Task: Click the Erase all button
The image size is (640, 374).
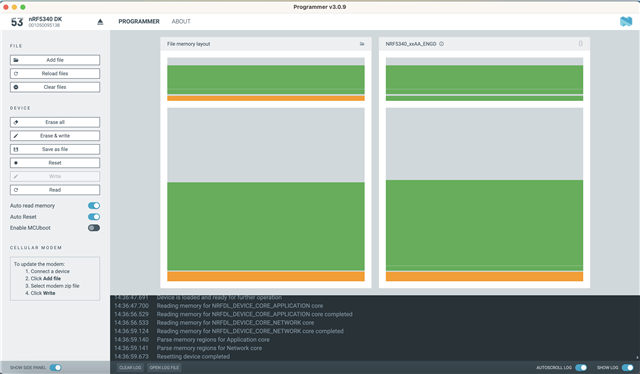Action: tap(55, 122)
